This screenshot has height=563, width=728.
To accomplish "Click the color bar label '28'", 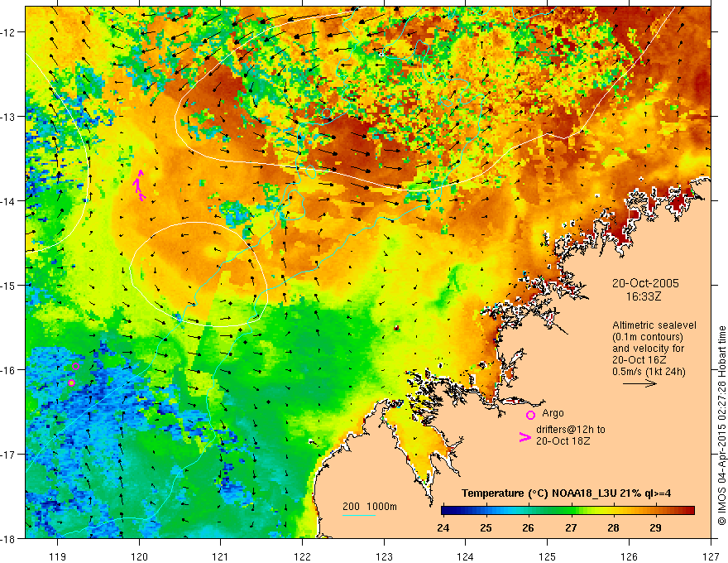I will click(613, 528).
